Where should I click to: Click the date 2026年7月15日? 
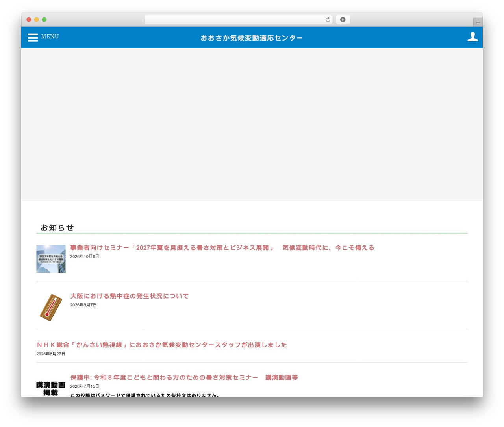[85, 386]
